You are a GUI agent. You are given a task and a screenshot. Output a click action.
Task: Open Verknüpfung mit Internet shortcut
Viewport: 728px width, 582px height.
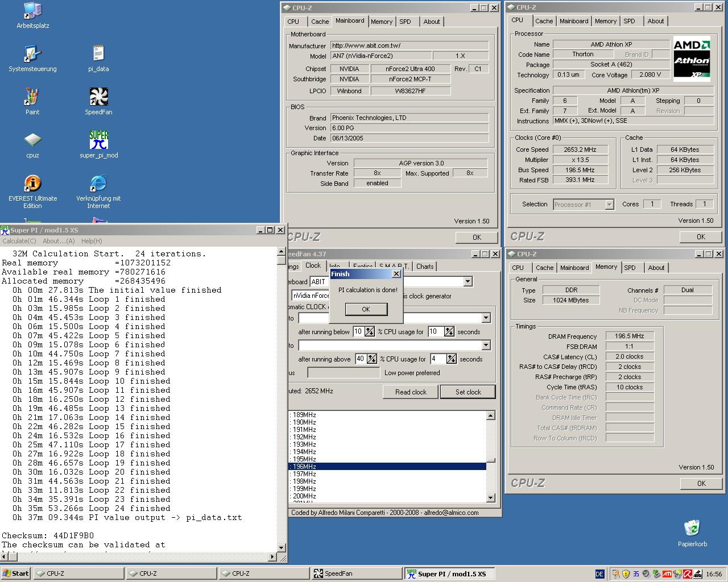pos(98,192)
